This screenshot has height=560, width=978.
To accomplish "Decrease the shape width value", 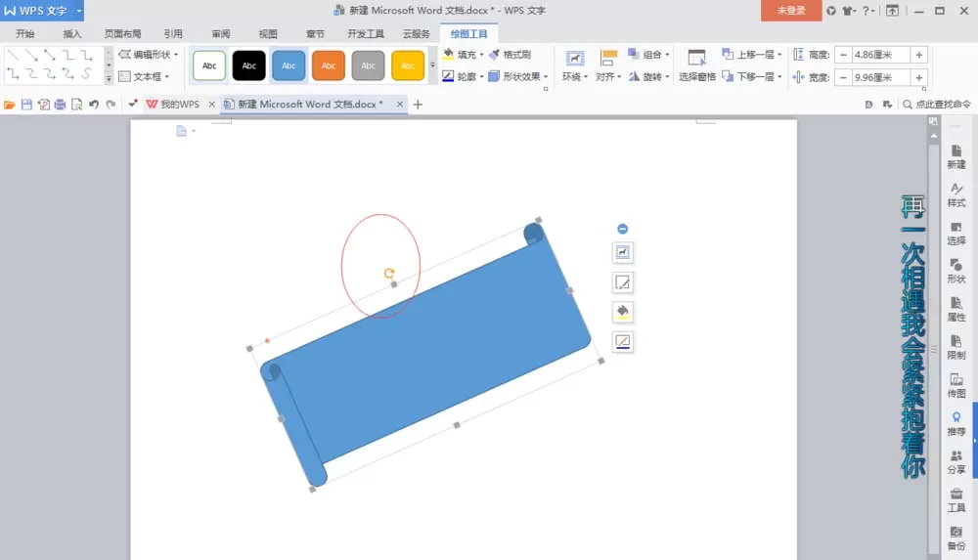I will click(843, 77).
